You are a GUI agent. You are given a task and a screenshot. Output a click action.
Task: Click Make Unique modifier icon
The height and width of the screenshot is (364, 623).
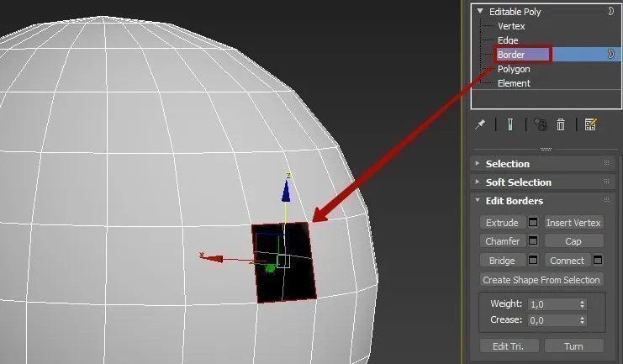point(541,124)
